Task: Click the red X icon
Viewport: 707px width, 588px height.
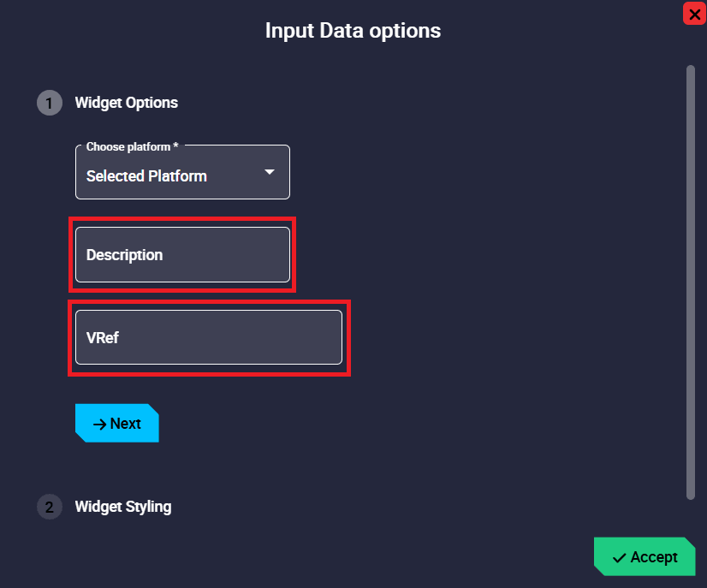Action: pyautogui.click(x=694, y=14)
